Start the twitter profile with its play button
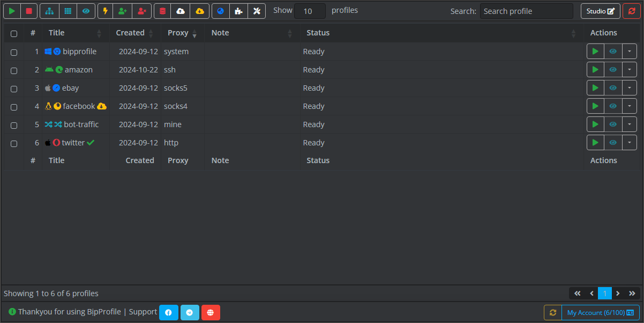 pos(595,143)
